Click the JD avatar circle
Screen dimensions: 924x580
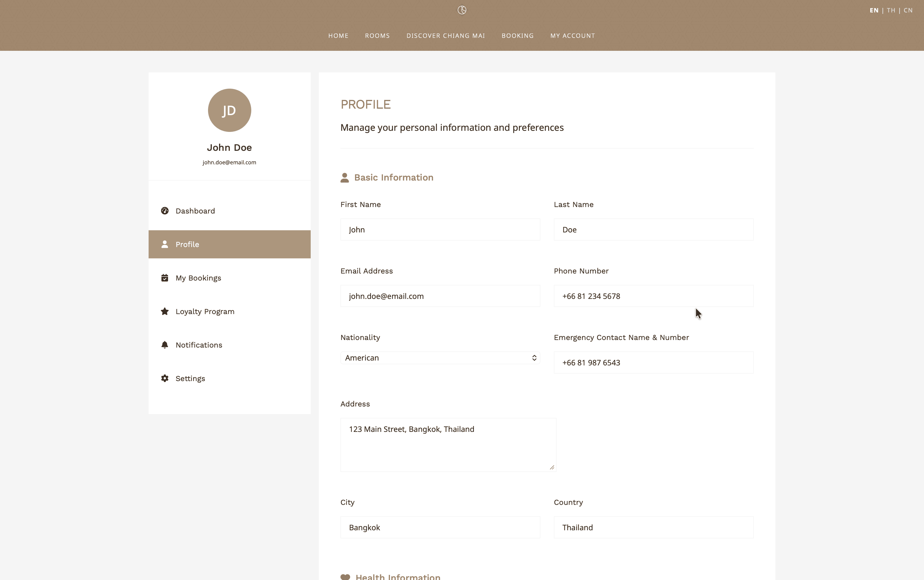point(229,111)
